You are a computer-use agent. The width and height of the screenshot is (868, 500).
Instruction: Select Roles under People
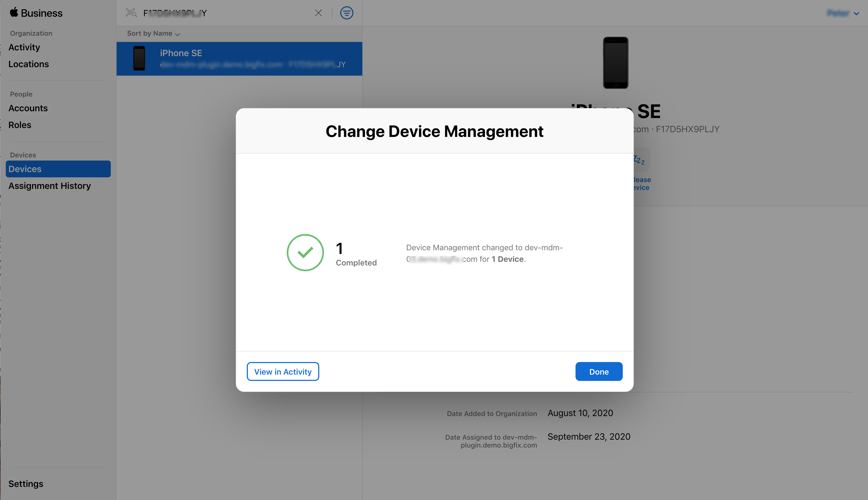point(20,125)
